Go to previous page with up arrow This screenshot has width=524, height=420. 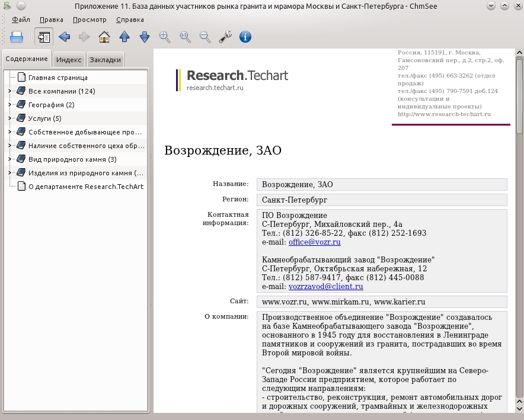[x=124, y=37]
